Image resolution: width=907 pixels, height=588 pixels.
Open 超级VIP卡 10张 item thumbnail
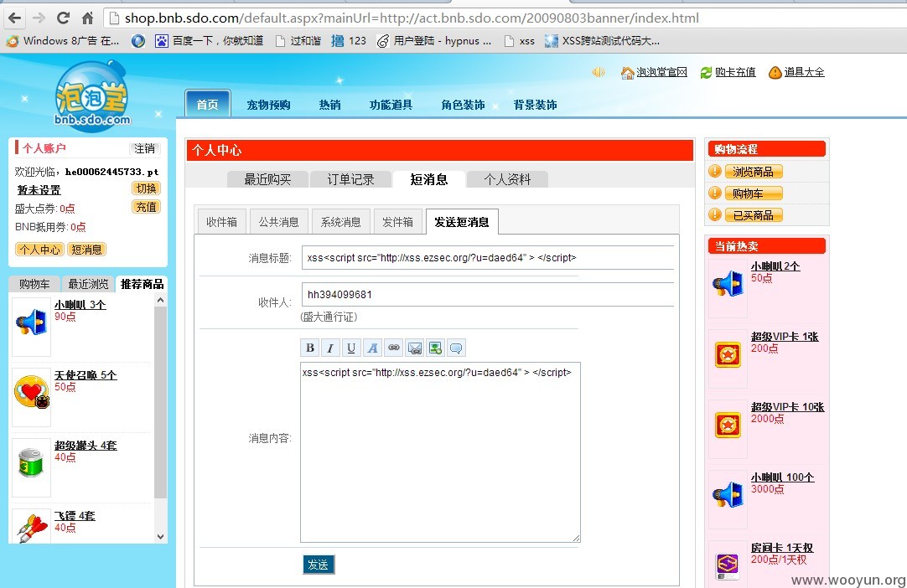point(728,428)
